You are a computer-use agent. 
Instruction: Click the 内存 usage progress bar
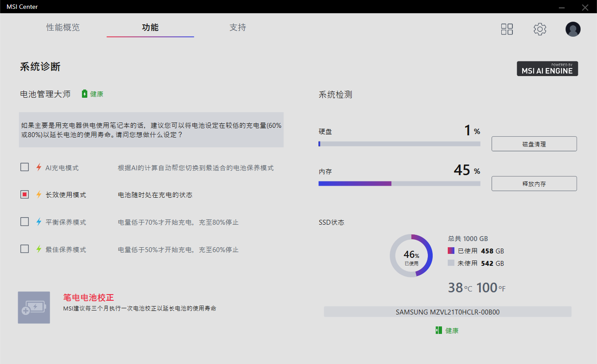tap(399, 184)
